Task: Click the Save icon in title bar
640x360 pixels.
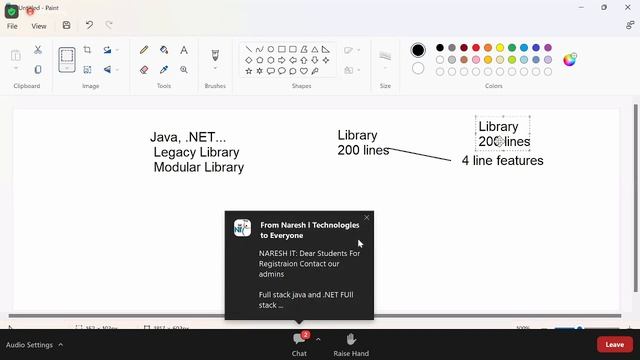Action: coord(67,25)
